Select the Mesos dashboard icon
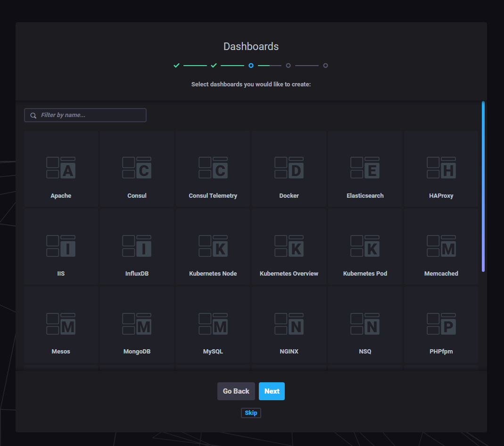The image size is (504, 446). (x=61, y=324)
